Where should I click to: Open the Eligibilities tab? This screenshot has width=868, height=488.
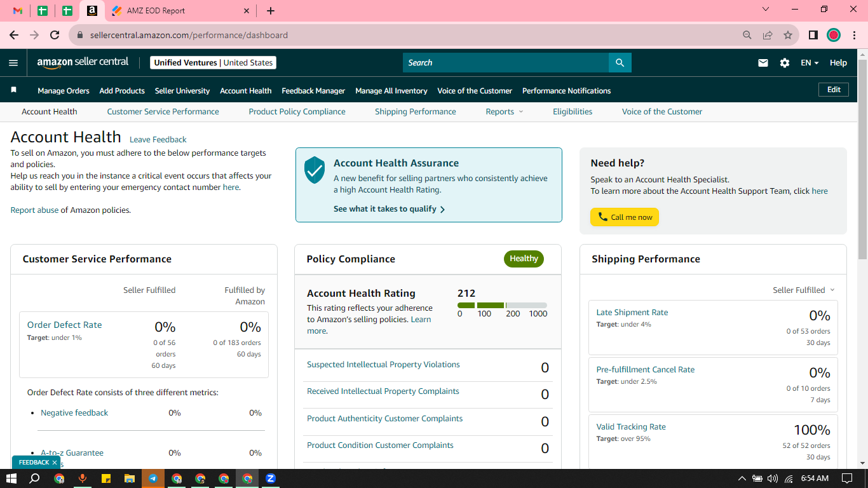click(x=573, y=111)
